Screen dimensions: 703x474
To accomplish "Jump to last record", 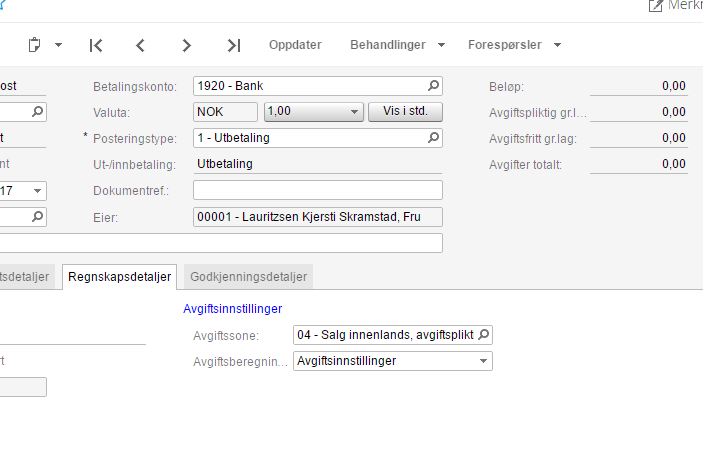I will 234,45.
